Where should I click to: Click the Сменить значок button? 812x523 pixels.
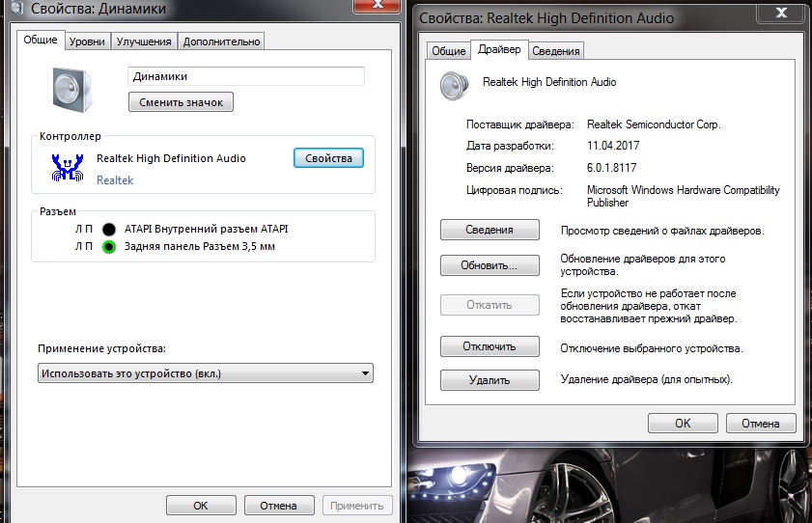click(x=181, y=102)
